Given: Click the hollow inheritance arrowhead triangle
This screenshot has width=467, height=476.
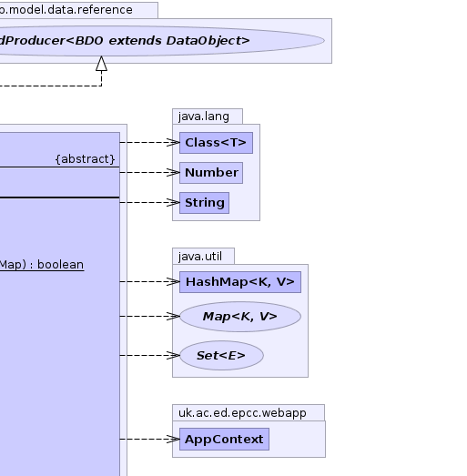Looking at the screenshot, I should coord(101,64).
